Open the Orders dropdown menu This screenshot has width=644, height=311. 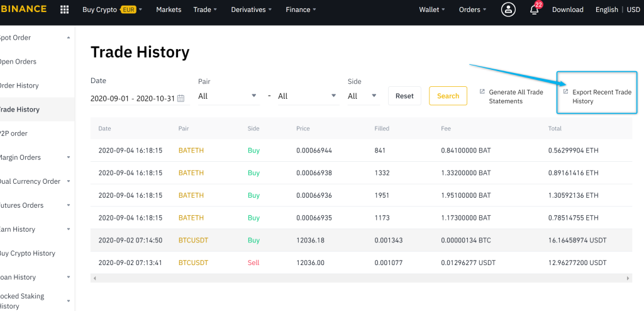tap(472, 9)
